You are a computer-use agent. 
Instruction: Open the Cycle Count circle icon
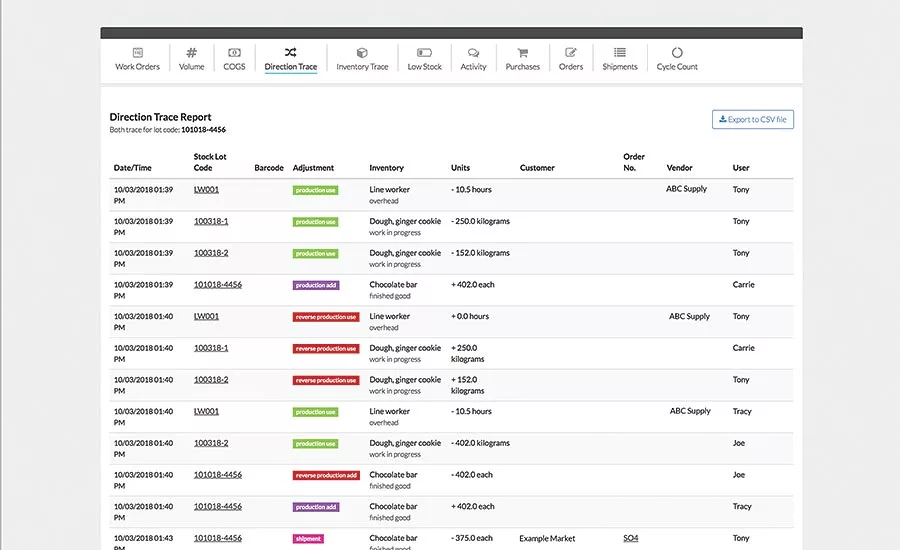tap(677, 53)
